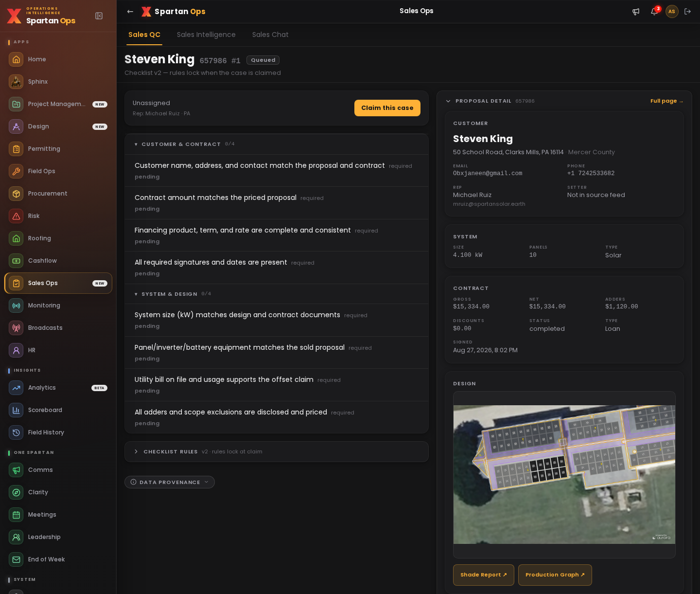Viewport: 700px width, 594px height.
Task: Open the Procurement app
Action: tap(58, 194)
